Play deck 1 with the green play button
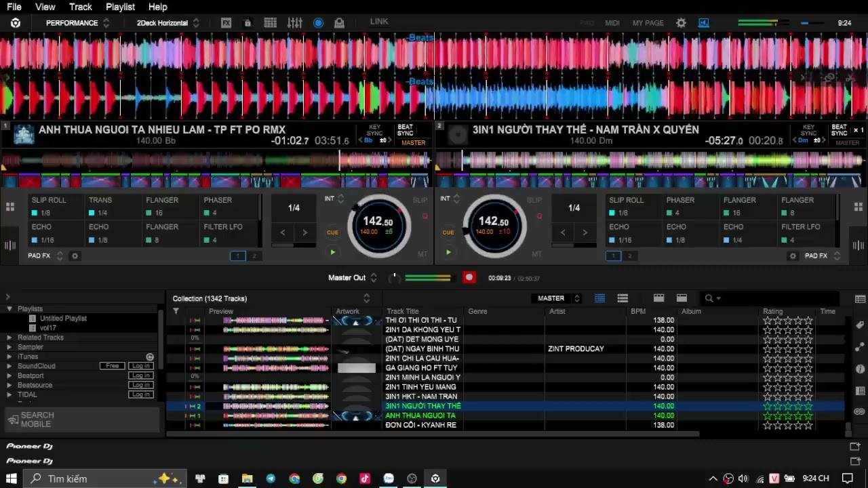Image resolution: width=868 pixels, height=488 pixels. click(332, 252)
